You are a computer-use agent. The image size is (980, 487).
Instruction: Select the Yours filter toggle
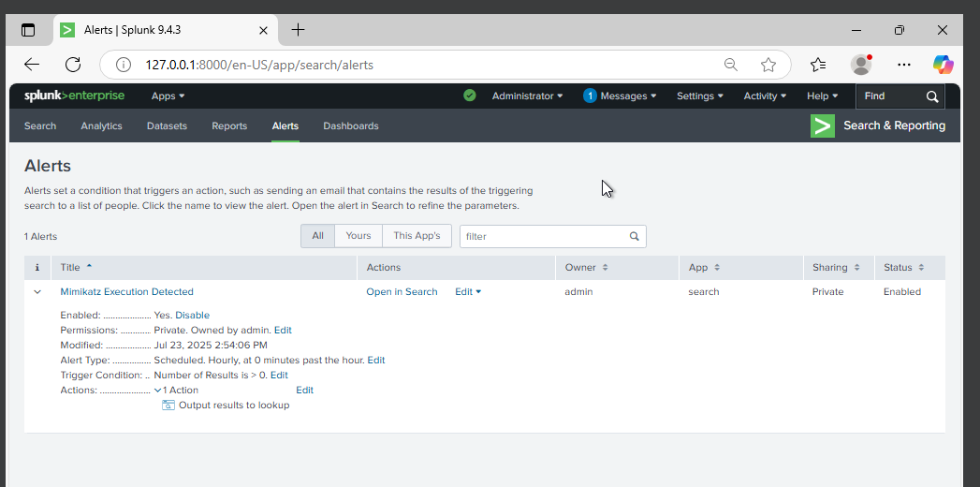358,236
